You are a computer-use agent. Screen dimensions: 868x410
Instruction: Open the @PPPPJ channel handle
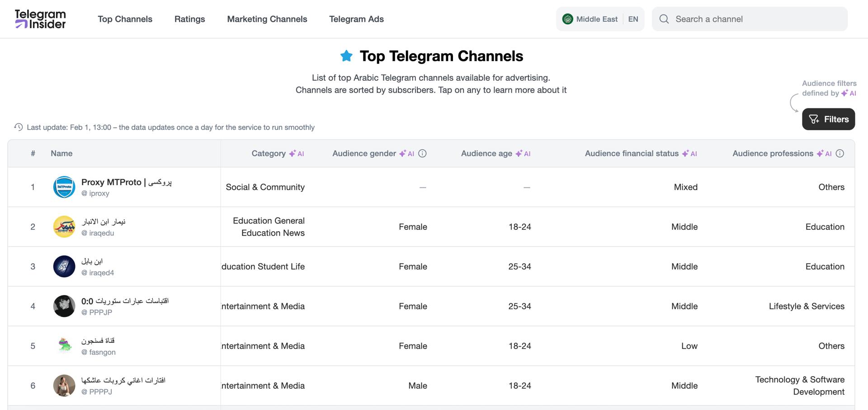[97, 392]
